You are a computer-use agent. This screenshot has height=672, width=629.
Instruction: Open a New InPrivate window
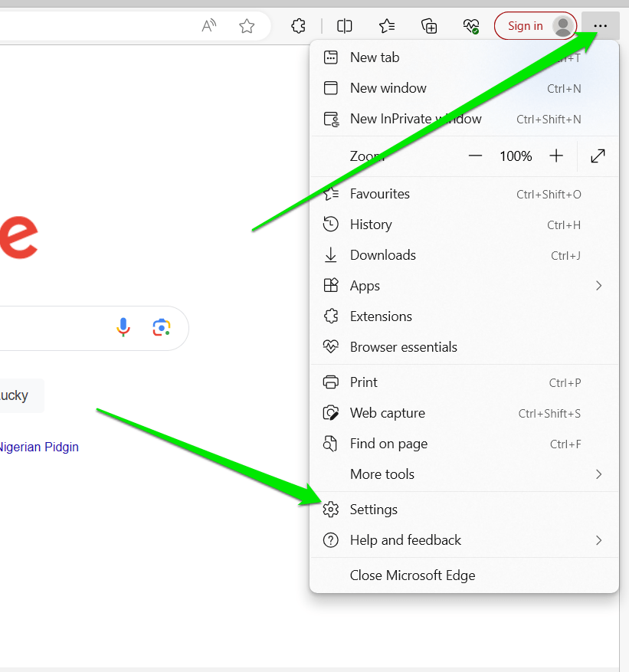click(464, 119)
